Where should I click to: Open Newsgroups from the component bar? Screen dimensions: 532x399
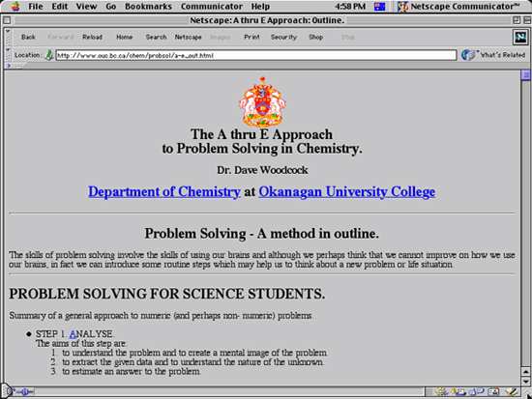click(x=476, y=392)
